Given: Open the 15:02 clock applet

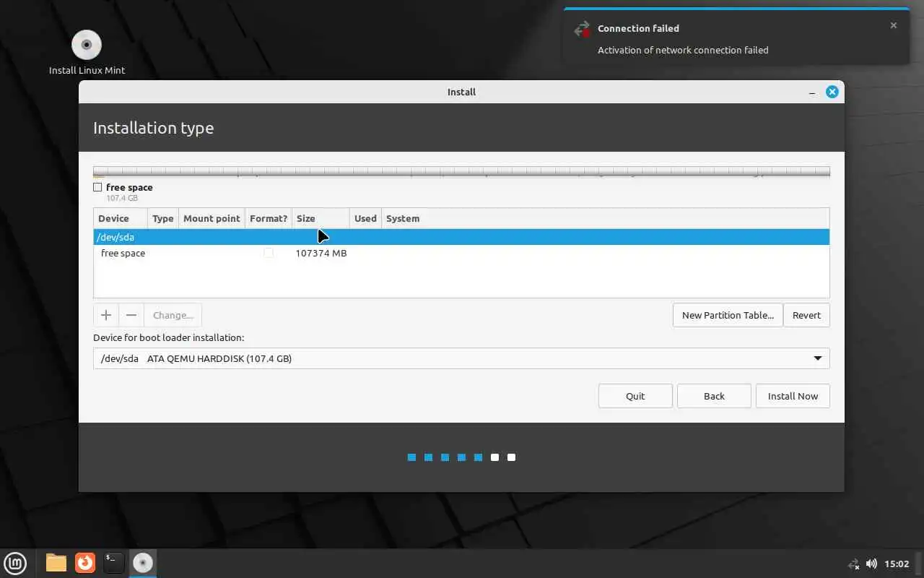Looking at the screenshot, I should point(897,564).
